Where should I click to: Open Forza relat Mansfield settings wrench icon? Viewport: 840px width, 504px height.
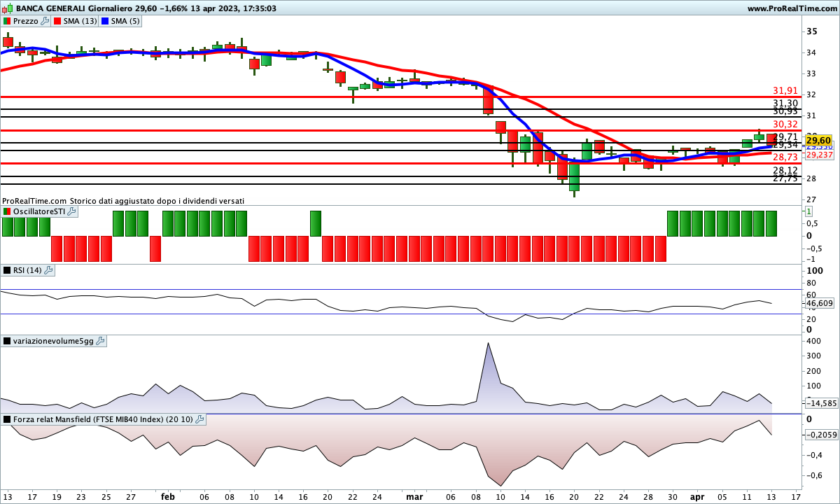click(199, 419)
